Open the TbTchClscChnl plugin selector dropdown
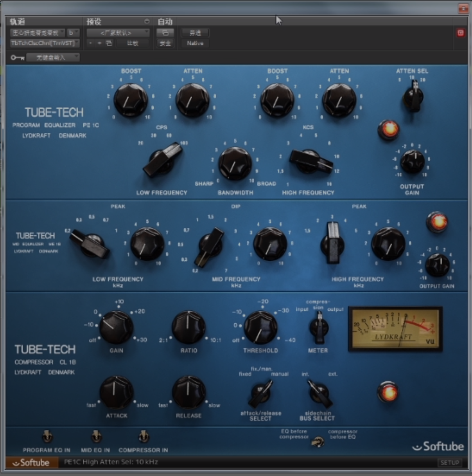Viewport: 472px width, 476px height. [45, 43]
